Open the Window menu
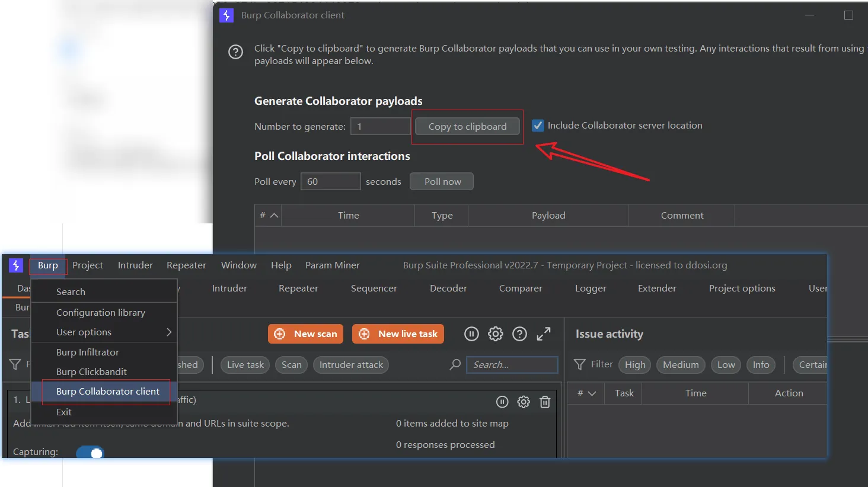 tap(239, 265)
